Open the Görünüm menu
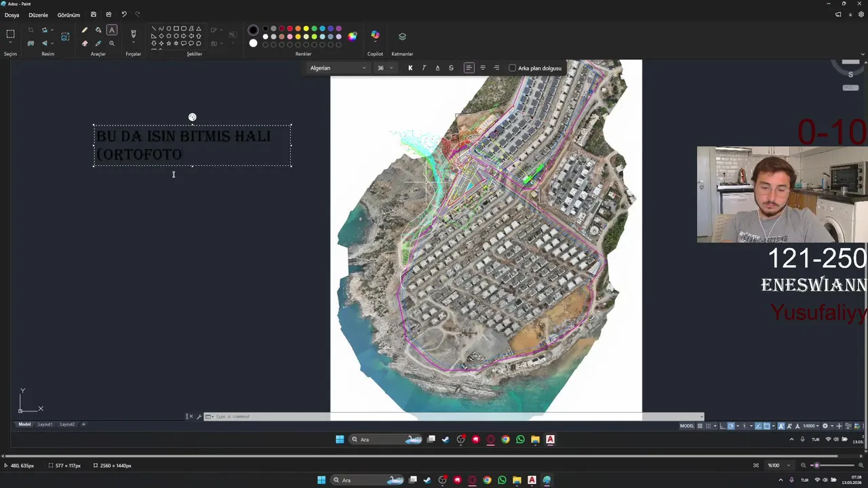868x488 pixels. click(68, 15)
